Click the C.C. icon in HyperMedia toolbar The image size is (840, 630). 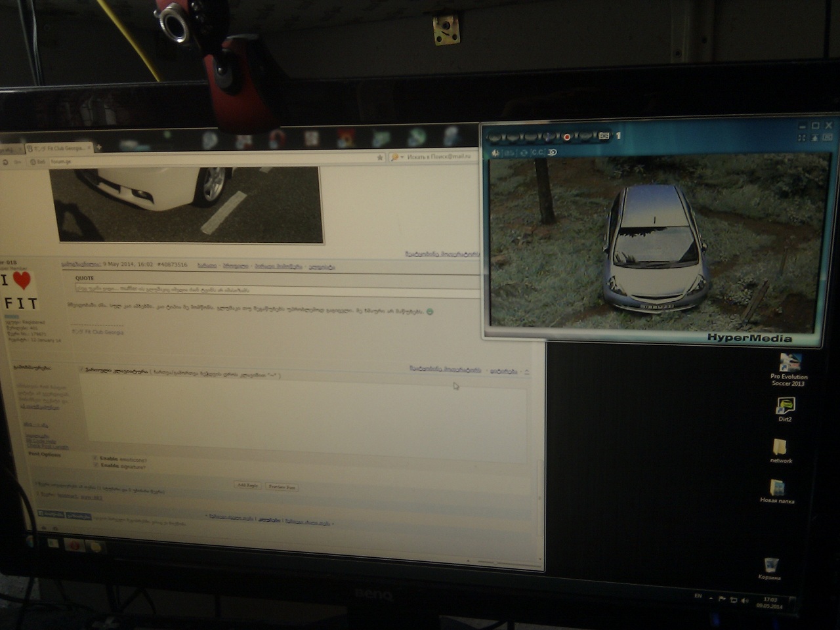(x=537, y=153)
